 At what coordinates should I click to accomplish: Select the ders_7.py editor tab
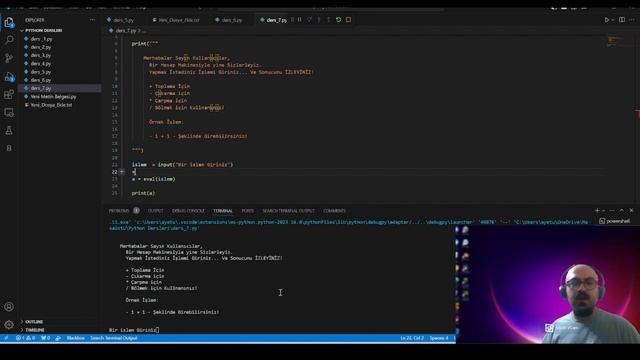[x=273, y=20]
